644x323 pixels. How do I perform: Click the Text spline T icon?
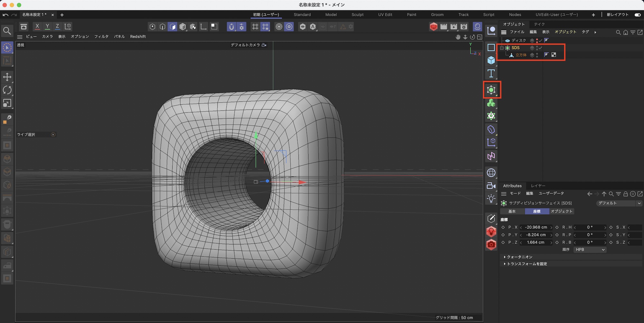pos(491,73)
